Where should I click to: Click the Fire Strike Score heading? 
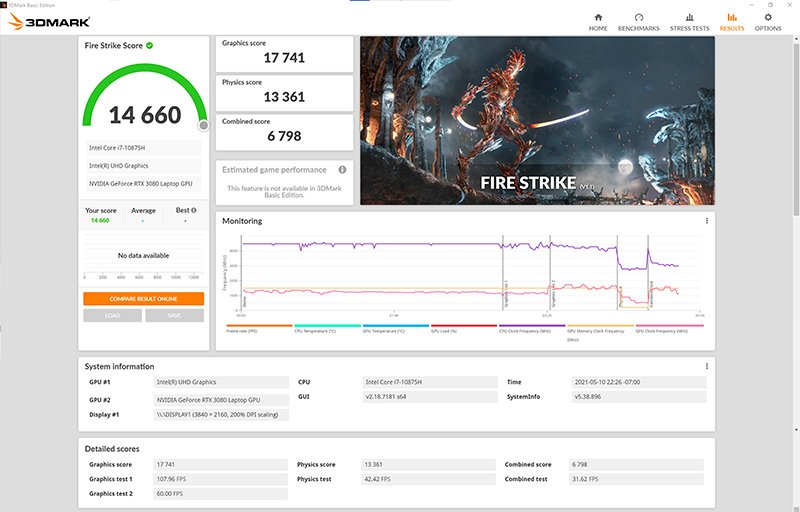coord(114,45)
